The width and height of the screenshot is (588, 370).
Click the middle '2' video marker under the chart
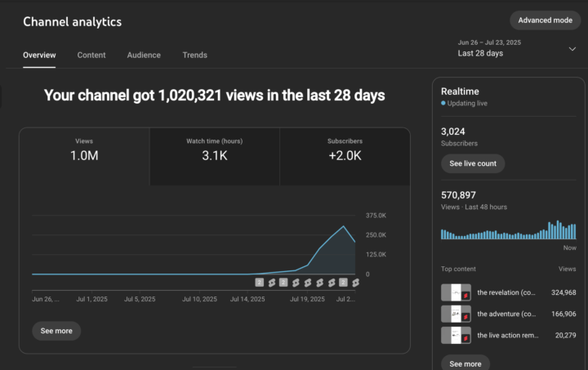(x=283, y=283)
